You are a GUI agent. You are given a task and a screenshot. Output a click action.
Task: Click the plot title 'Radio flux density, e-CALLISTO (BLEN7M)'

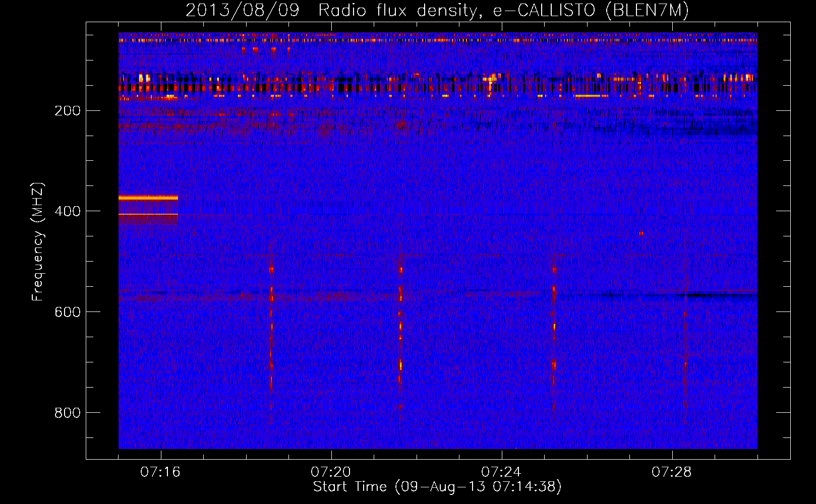pyautogui.click(x=503, y=11)
